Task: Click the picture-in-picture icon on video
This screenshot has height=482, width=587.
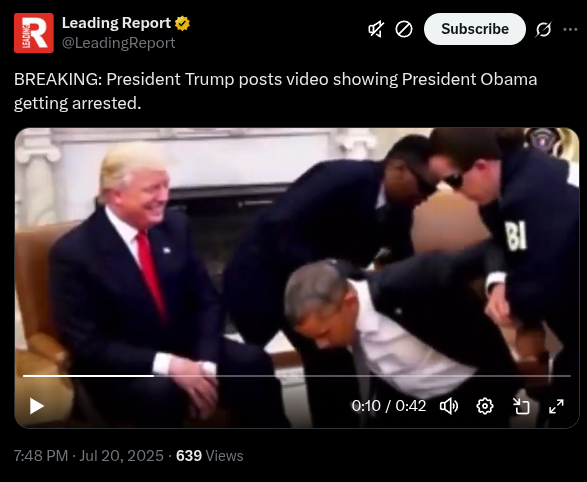Action: point(521,406)
